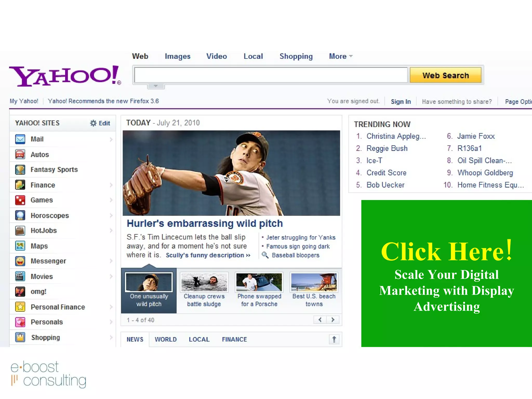Screen dimensions: 532x399
Task: Click the green Click Here! display ad
Action: [447, 273]
